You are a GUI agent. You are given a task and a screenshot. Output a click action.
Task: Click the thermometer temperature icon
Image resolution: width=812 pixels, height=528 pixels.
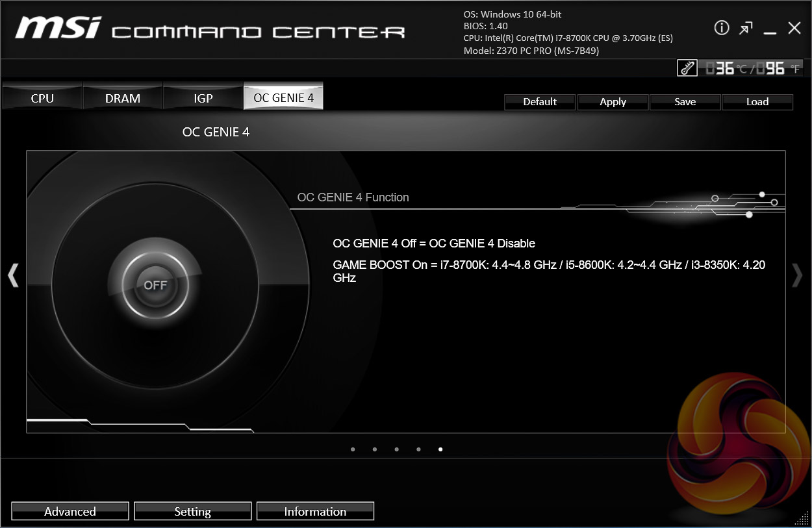click(687, 68)
